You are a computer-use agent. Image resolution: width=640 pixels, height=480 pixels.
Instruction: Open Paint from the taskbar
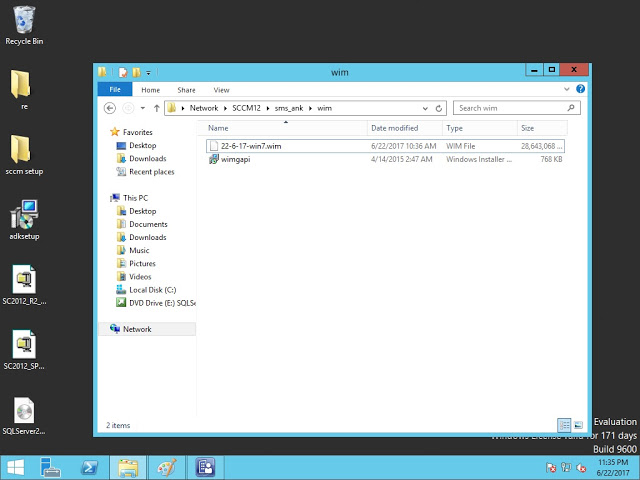165,467
